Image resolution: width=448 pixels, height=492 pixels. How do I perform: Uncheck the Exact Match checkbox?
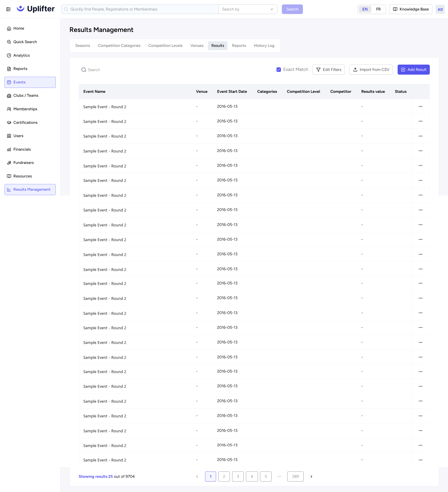tap(278, 70)
